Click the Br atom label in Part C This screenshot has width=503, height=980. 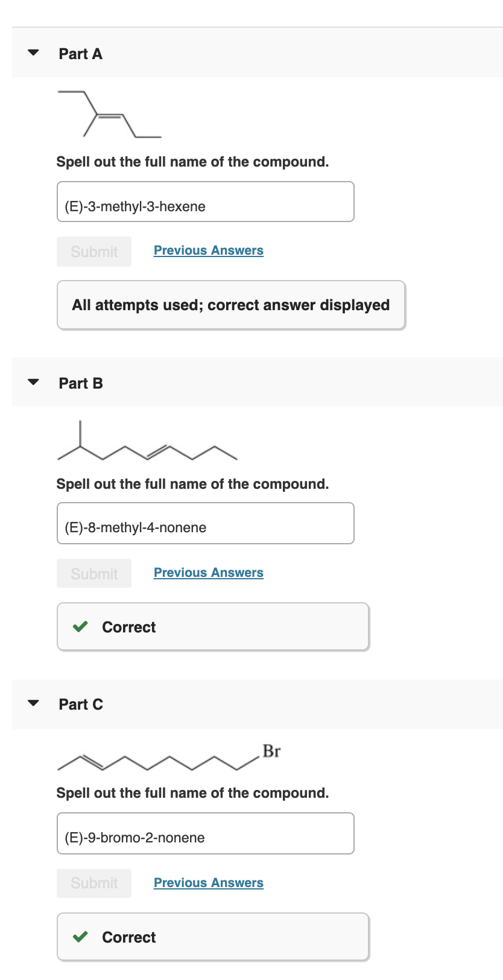pos(271,751)
